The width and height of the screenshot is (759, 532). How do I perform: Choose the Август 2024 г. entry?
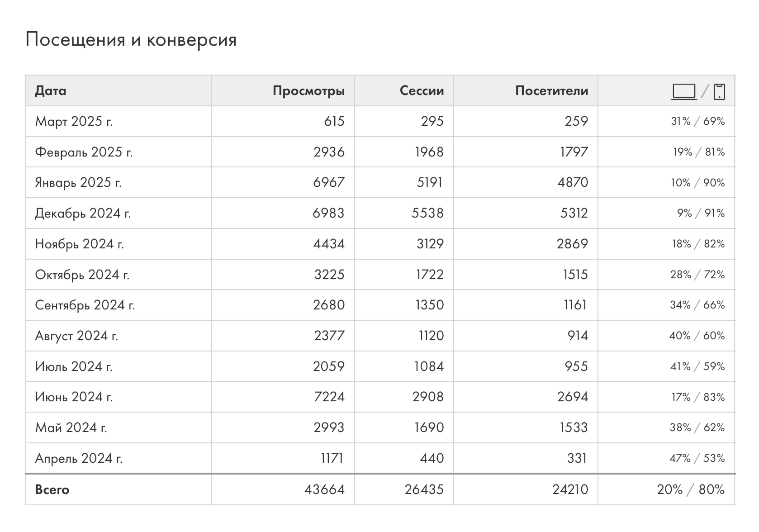pyautogui.click(x=76, y=336)
